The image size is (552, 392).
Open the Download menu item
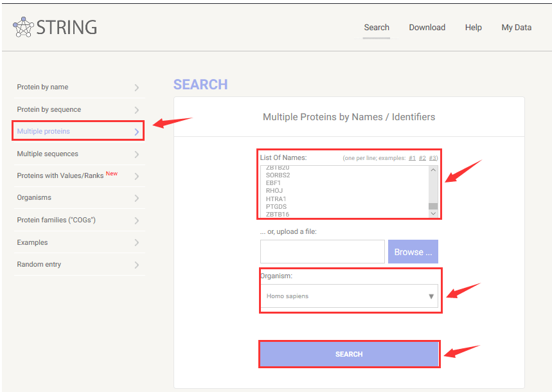[x=427, y=28]
